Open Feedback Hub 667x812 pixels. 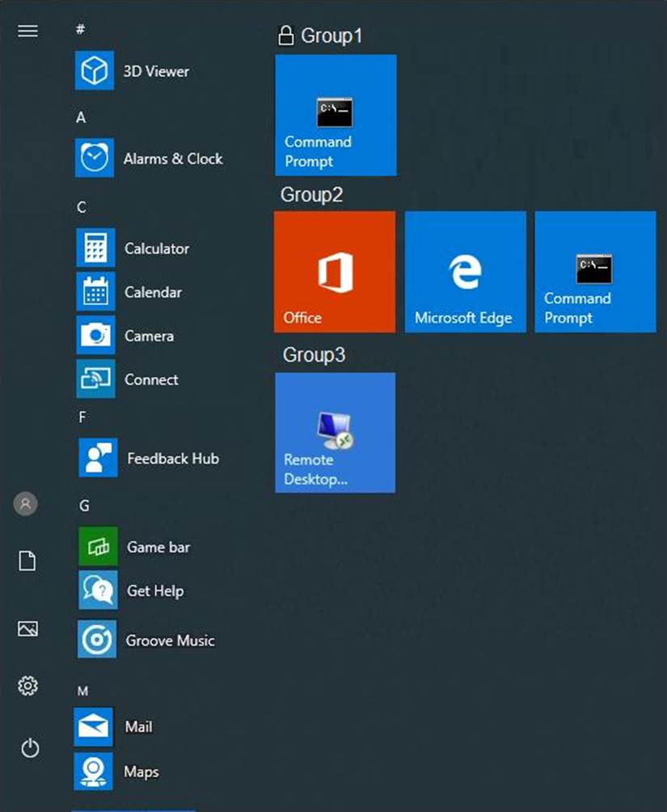[98, 458]
